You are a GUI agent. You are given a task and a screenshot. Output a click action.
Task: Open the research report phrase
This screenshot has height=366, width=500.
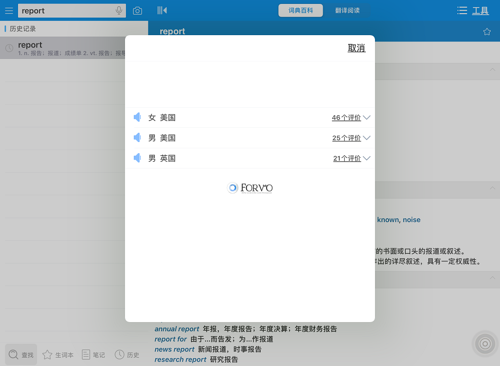coord(180,360)
